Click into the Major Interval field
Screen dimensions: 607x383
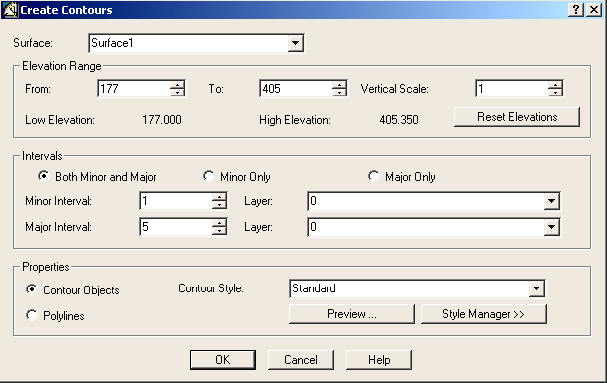[x=176, y=227]
